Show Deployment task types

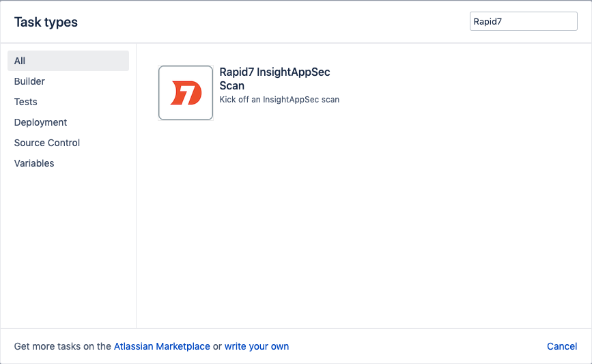(x=40, y=122)
